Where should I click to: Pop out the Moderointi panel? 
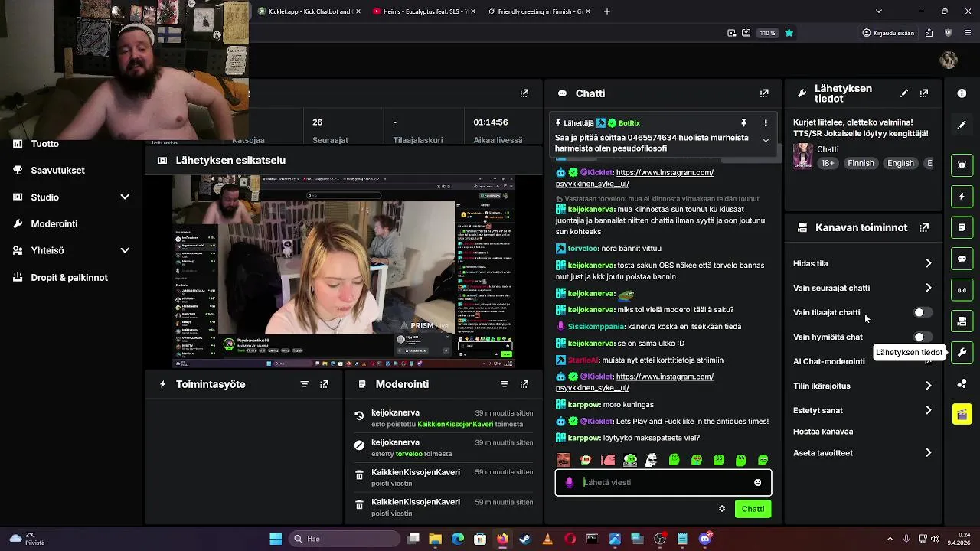coord(524,384)
